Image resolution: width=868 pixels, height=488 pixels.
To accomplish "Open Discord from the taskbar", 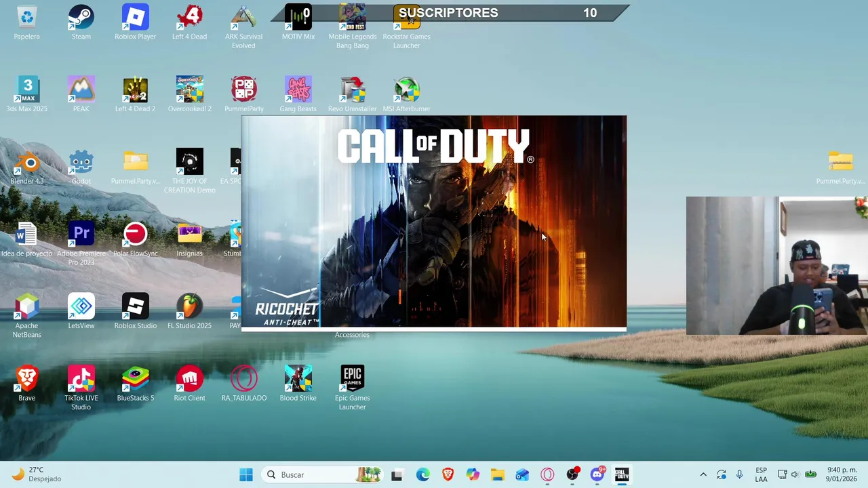I will 597,474.
